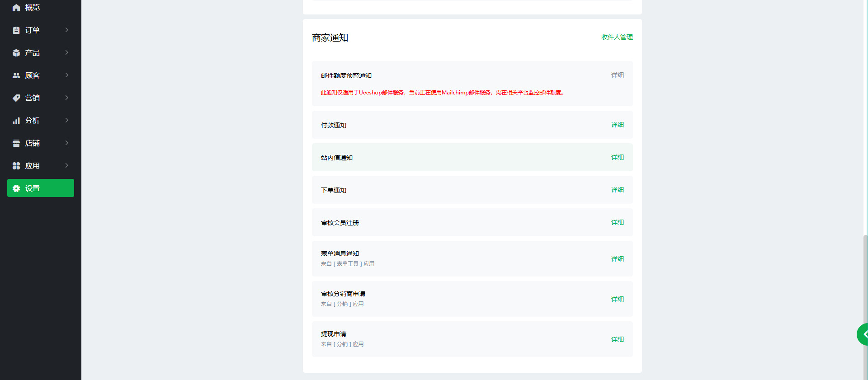Viewport: 868px width, 380px height.
Task: Open the 概览 menu item
Action: [33, 8]
